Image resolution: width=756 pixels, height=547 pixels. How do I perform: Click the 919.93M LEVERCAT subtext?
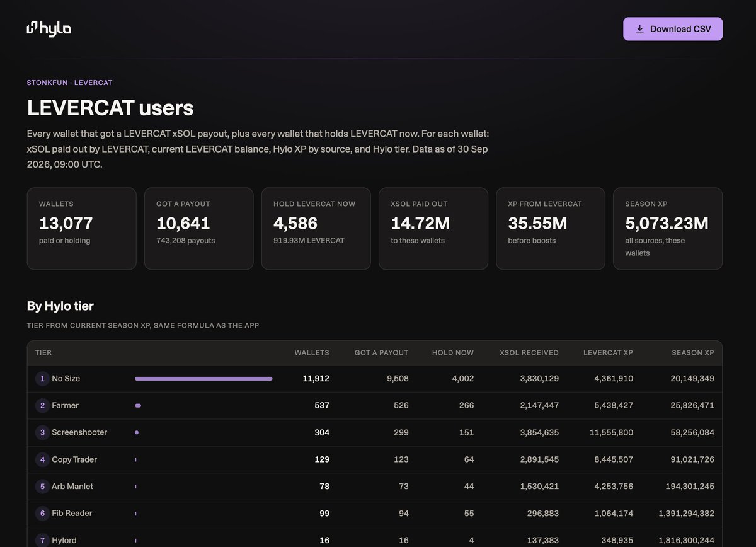309,241
